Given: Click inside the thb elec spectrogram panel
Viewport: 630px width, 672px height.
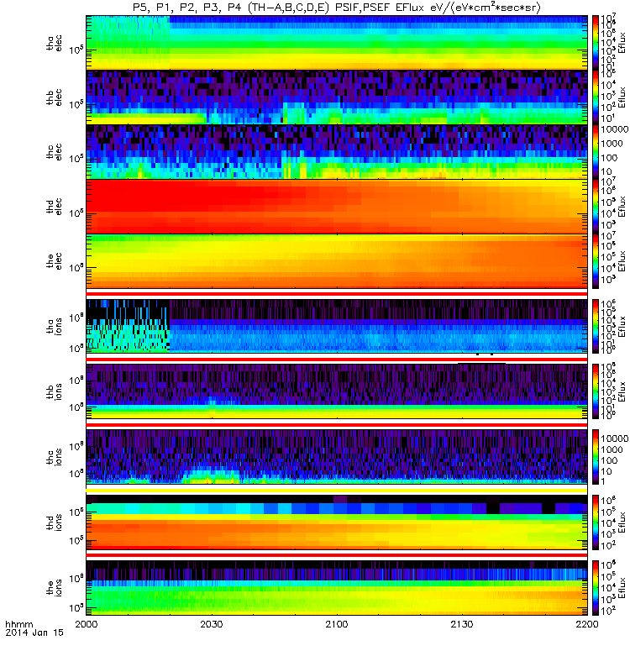Looking at the screenshot, I should pyautogui.click(x=337, y=97).
